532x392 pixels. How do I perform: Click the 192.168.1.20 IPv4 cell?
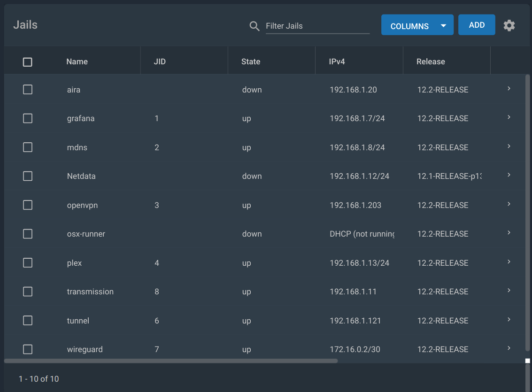pos(353,90)
